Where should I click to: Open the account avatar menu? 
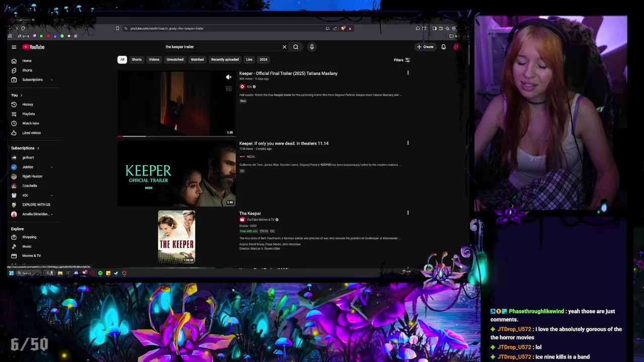(x=456, y=47)
